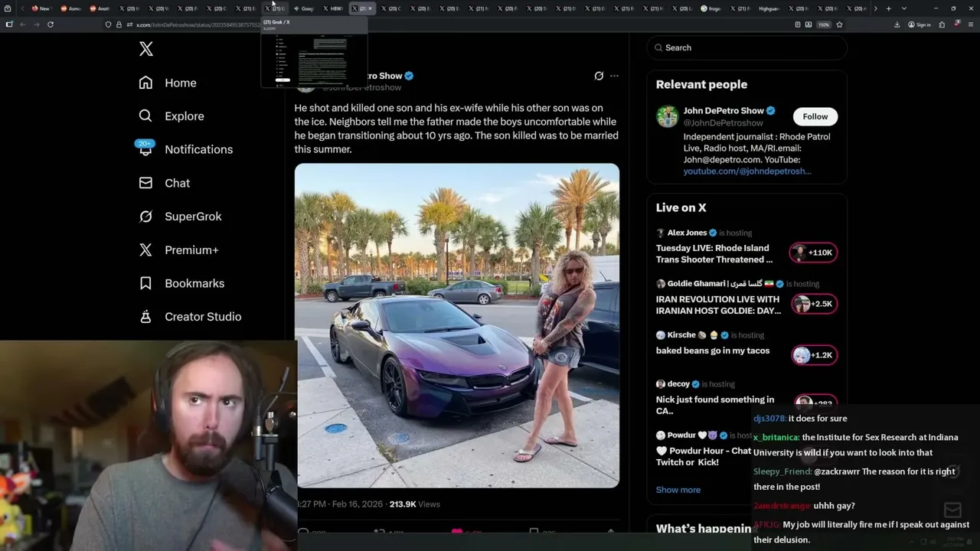Open John DePetro Show profile avatar
The width and height of the screenshot is (980, 551).
[667, 116]
